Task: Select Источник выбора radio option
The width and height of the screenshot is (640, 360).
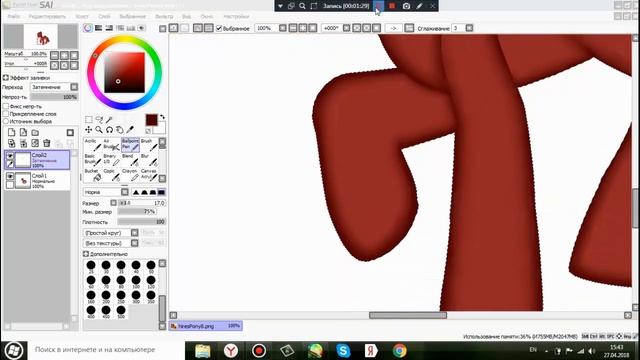Action: (6, 121)
